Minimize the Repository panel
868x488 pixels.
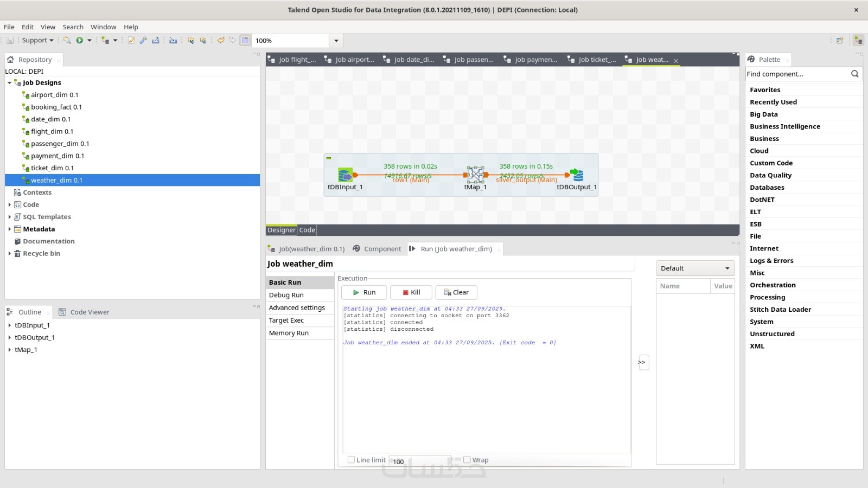click(x=254, y=54)
